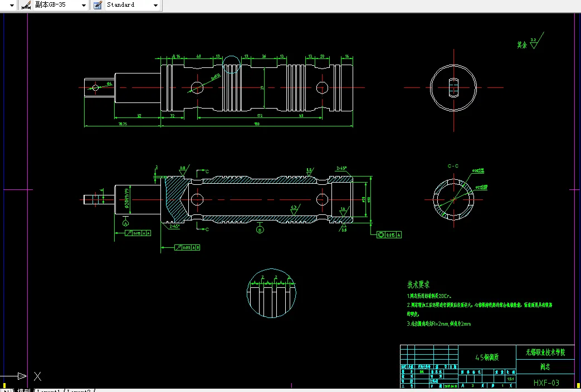Select the datum B circle symbol
Screen dimensions: 581x392
[x=258, y=229]
